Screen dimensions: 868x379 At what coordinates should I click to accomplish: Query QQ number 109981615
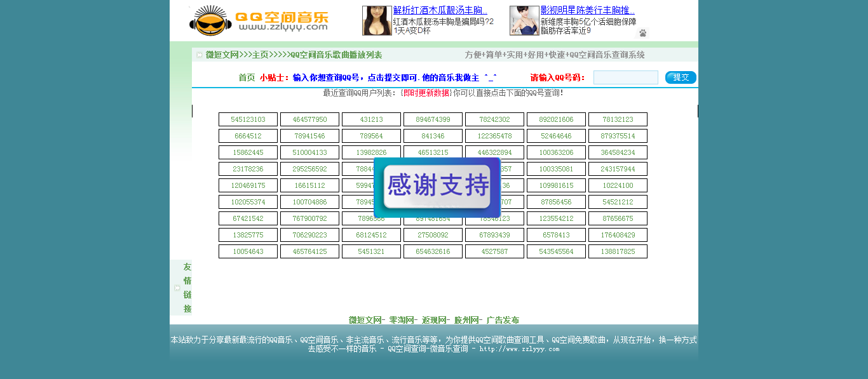click(x=556, y=185)
